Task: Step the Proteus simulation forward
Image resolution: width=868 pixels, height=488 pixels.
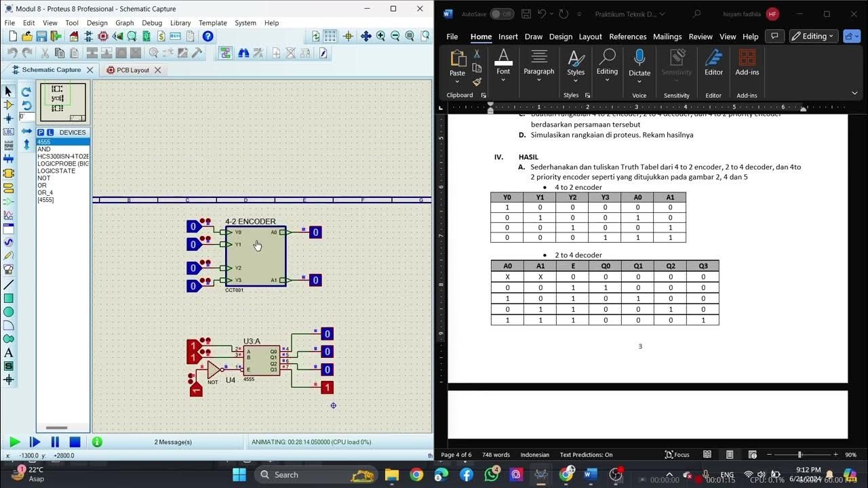Action: (x=35, y=442)
